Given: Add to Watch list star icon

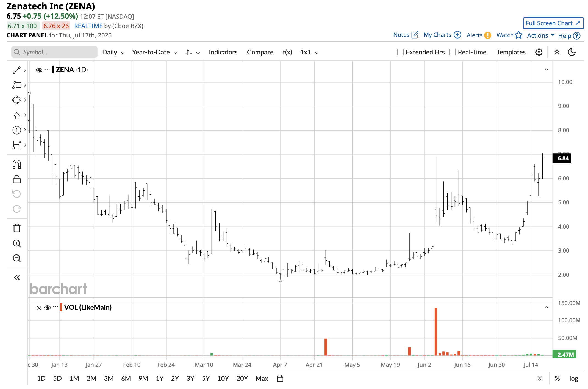Looking at the screenshot, I should coord(518,35).
